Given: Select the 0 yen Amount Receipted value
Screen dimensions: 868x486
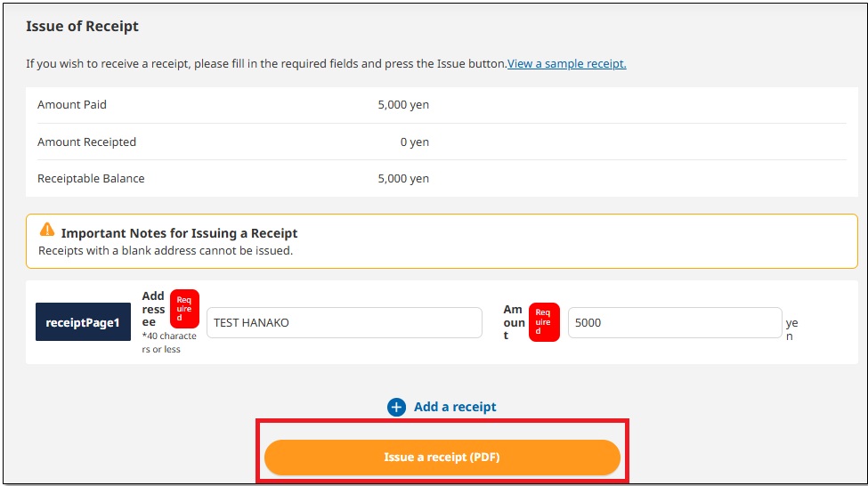Looking at the screenshot, I should pyautogui.click(x=414, y=142).
